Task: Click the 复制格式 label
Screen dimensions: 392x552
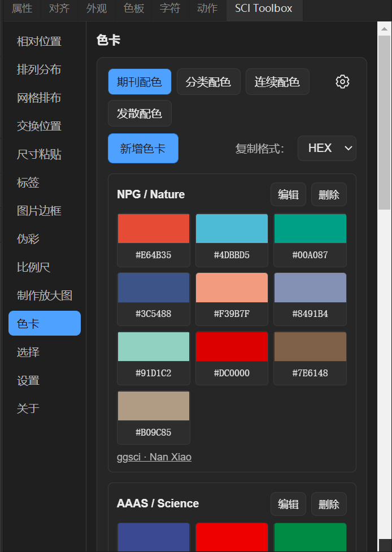Action: pos(259,149)
